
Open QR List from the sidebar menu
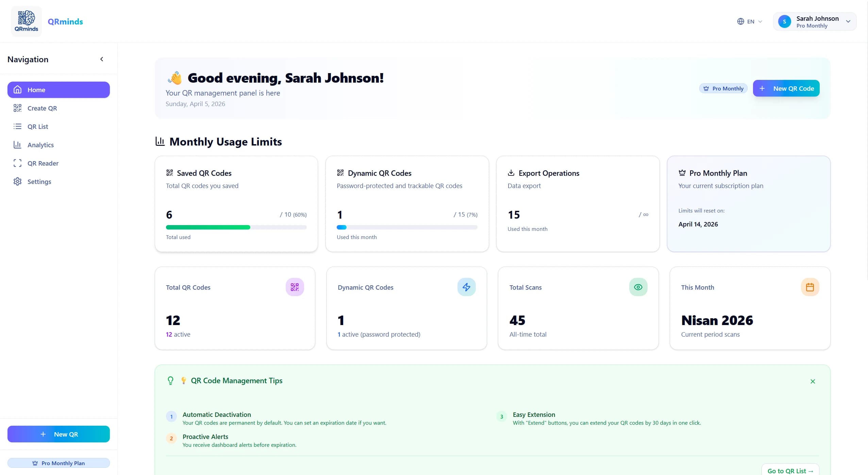point(37,126)
